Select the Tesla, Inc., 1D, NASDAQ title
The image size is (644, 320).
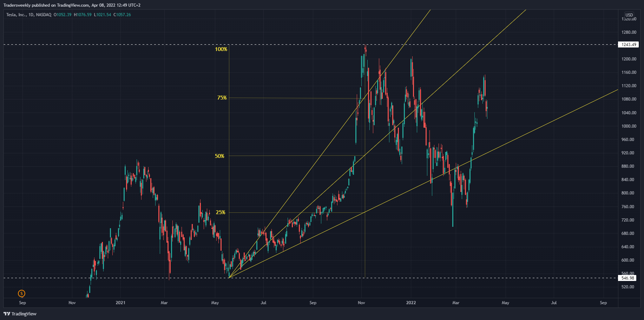[x=29, y=15]
